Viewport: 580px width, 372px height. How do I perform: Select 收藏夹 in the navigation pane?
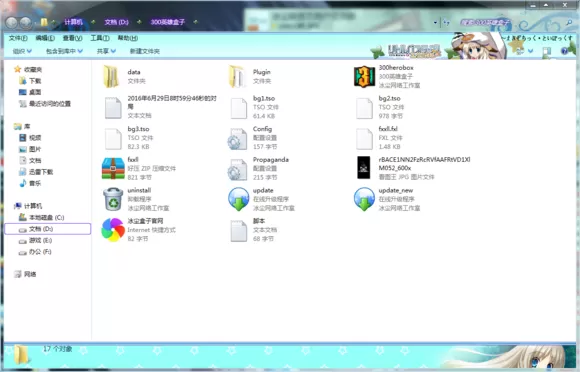[28, 70]
